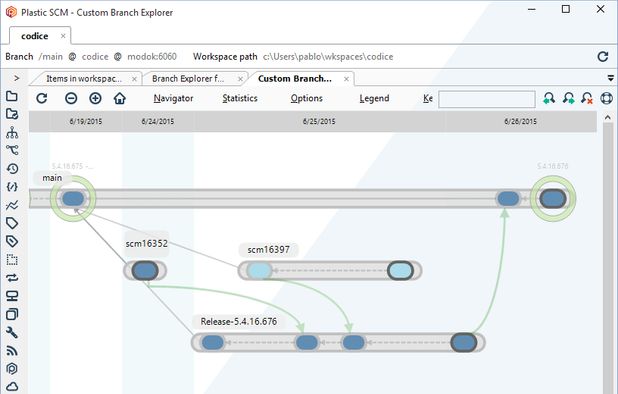Close the Custom Branch tab

(346, 79)
